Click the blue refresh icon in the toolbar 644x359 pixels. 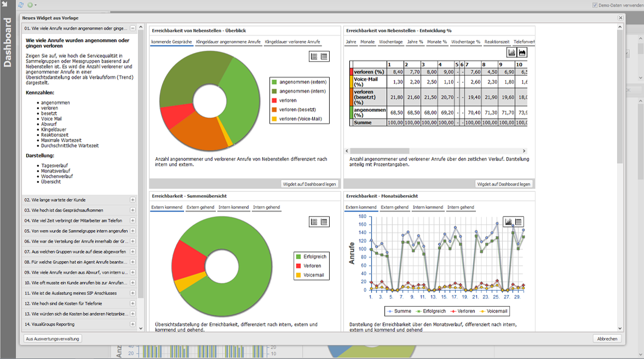pyautogui.click(x=21, y=5)
